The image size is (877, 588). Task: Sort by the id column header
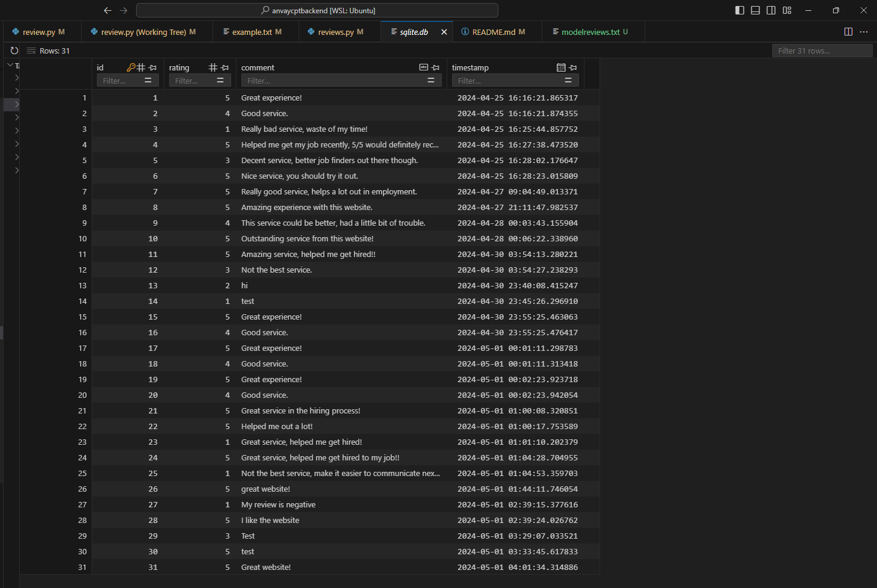click(100, 67)
